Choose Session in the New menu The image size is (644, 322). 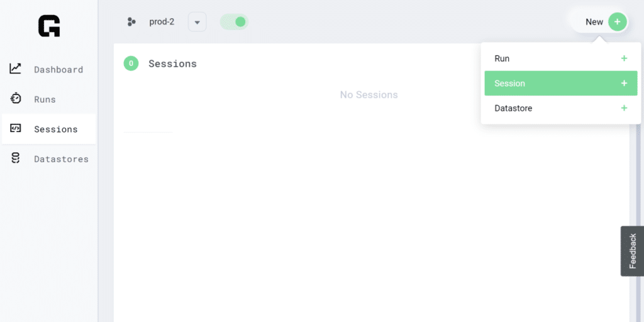(x=510, y=83)
